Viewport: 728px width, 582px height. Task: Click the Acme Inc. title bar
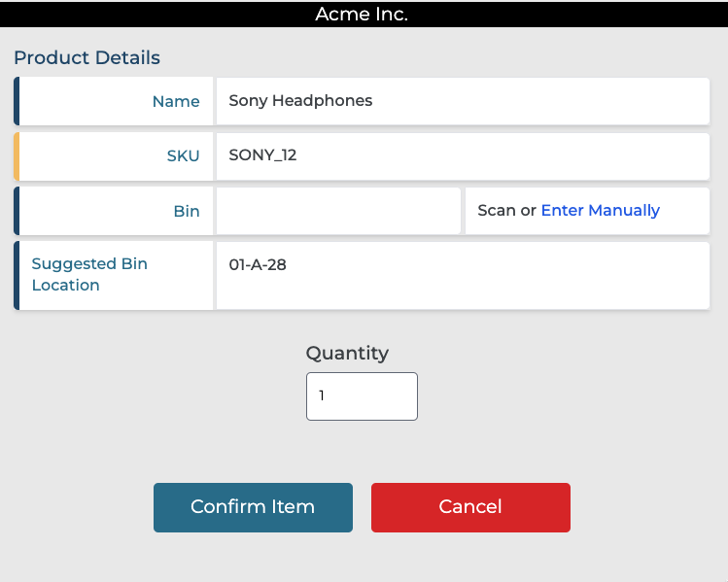[x=363, y=14]
